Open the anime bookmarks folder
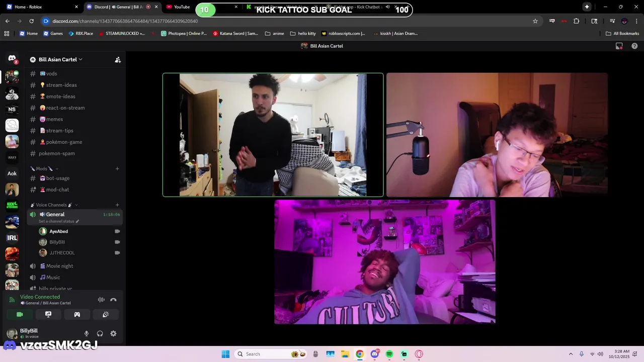This screenshot has width=644, height=362. click(274, 34)
